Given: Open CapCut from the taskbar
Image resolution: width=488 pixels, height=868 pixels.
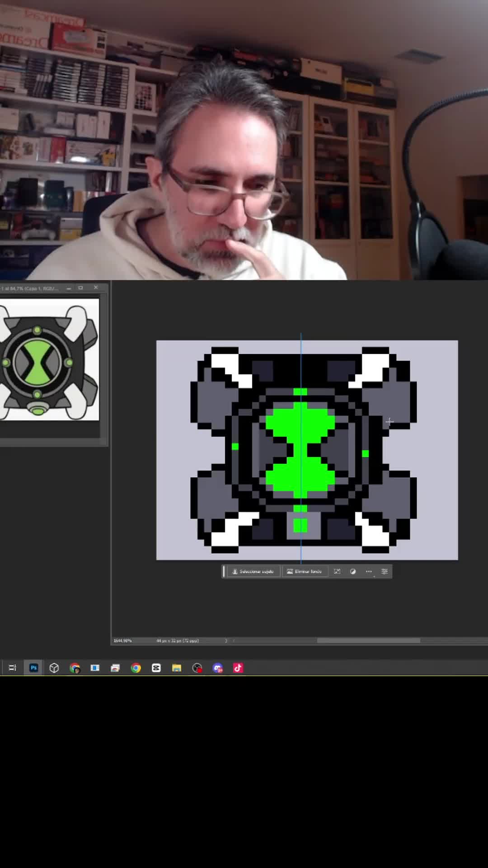Looking at the screenshot, I should pos(156,668).
